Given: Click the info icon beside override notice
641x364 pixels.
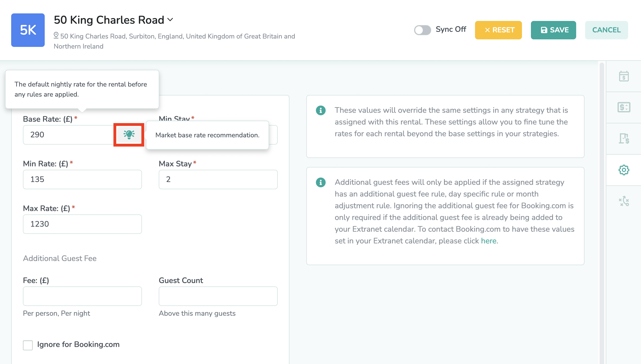Looking at the screenshot, I should pyautogui.click(x=321, y=110).
